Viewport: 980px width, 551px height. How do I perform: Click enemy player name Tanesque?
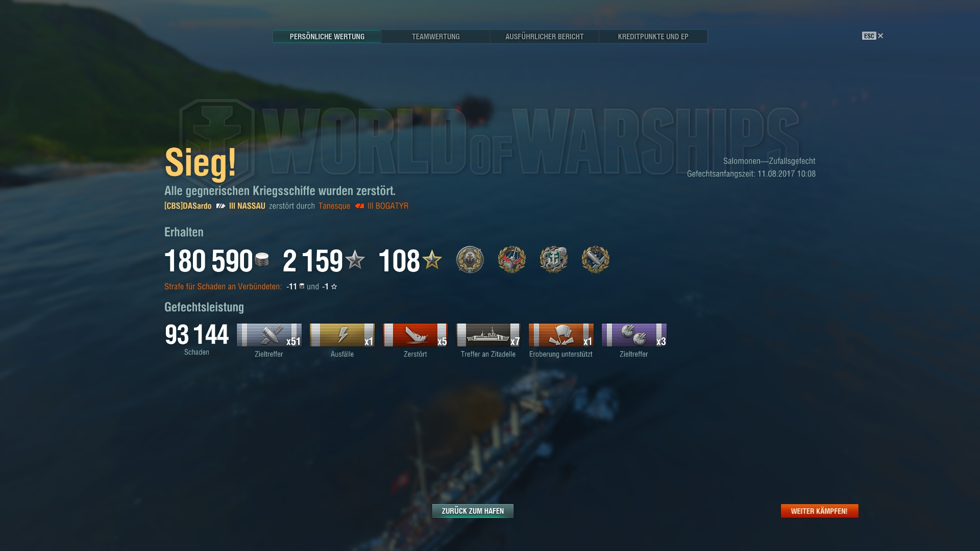point(334,206)
